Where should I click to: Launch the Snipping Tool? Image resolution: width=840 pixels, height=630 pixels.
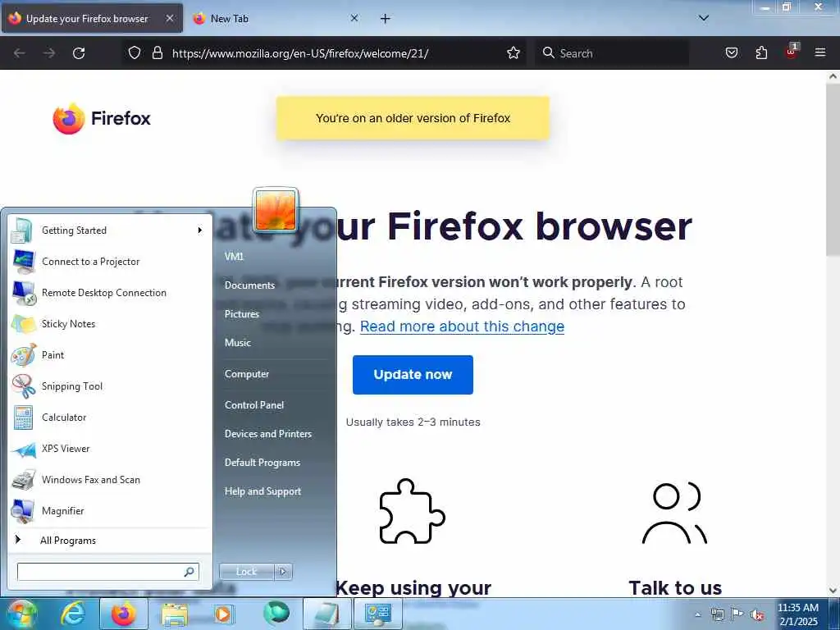(110, 386)
